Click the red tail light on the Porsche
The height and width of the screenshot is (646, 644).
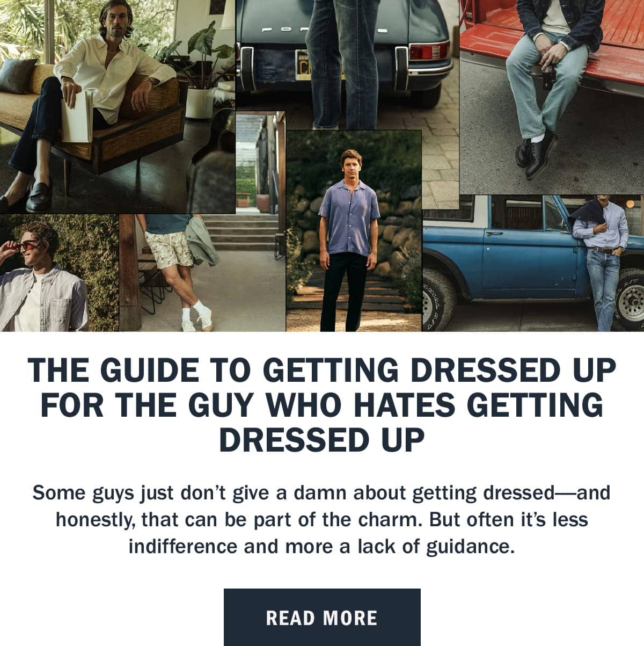click(x=428, y=51)
